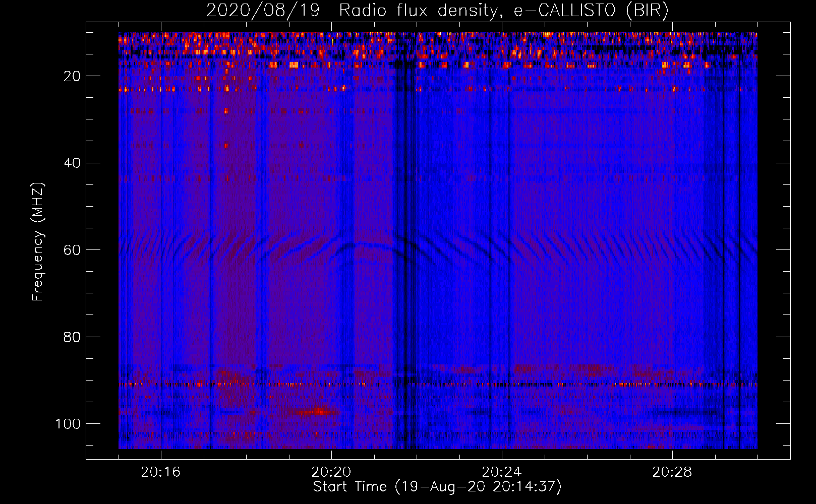Click the 20:28 time tick label
This screenshot has height=504, width=816.
pyautogui.click(x=672, y=472)
